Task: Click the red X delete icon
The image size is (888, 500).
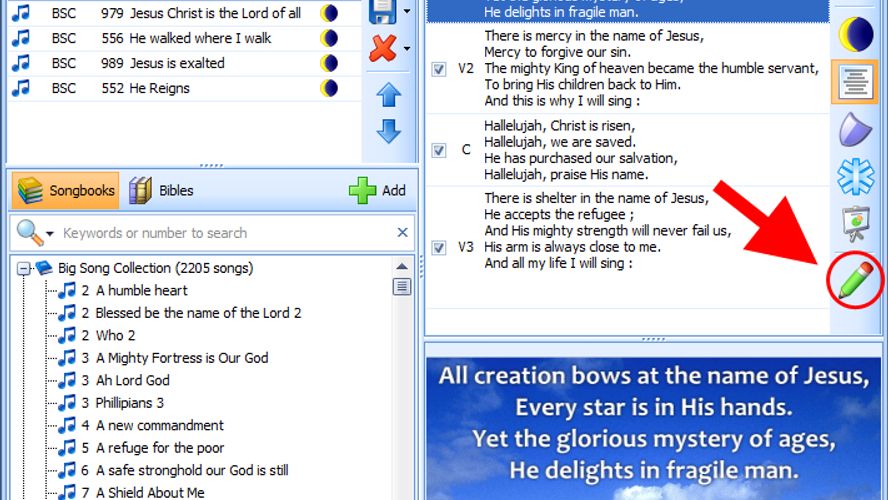Action: click(x=383, y=48)
